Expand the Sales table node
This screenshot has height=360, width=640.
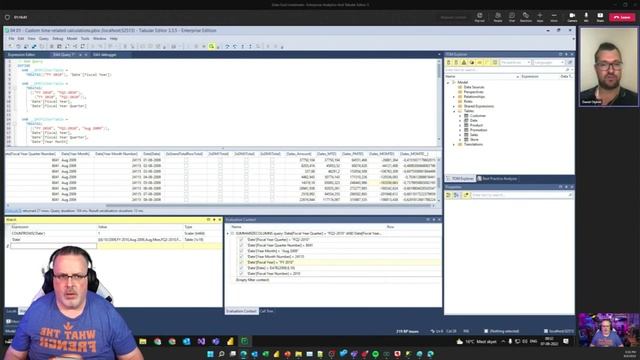pyautogui.click(x=460, y=135)
